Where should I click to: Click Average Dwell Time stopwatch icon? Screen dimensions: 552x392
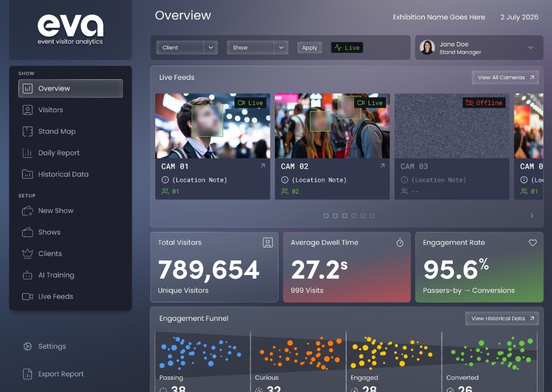[x=400, y=243]
